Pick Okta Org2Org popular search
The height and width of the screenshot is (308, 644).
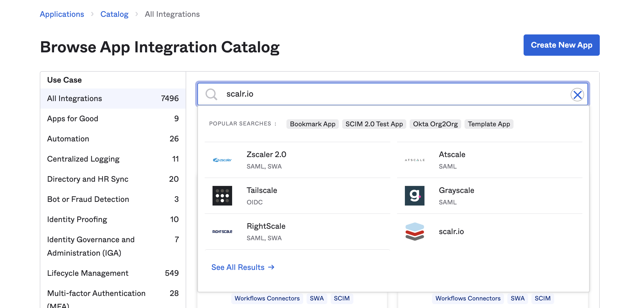click(x=435, y=124)
